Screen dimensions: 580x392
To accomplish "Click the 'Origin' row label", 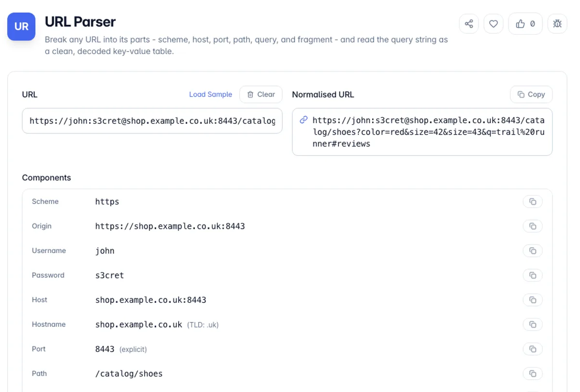I will click(42, 226).
